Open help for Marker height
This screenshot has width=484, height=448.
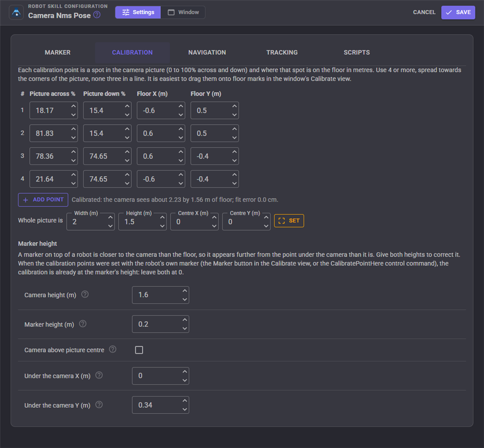pos(83,324)
